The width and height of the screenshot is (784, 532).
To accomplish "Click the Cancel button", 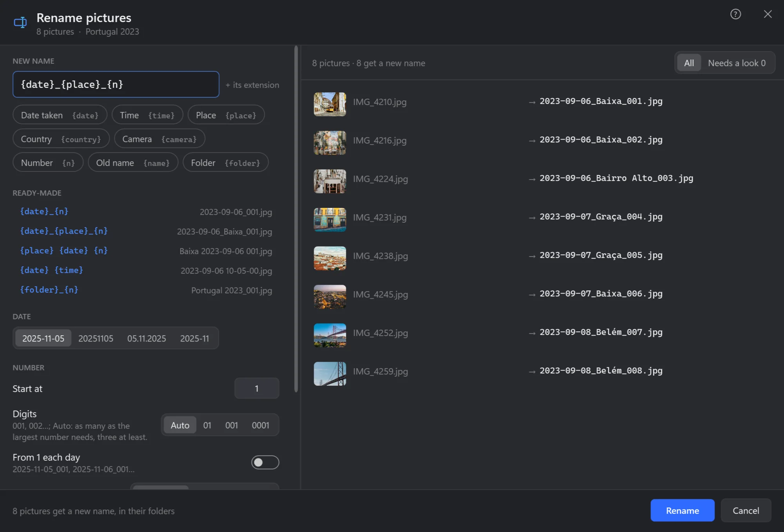I will point(746,510).
